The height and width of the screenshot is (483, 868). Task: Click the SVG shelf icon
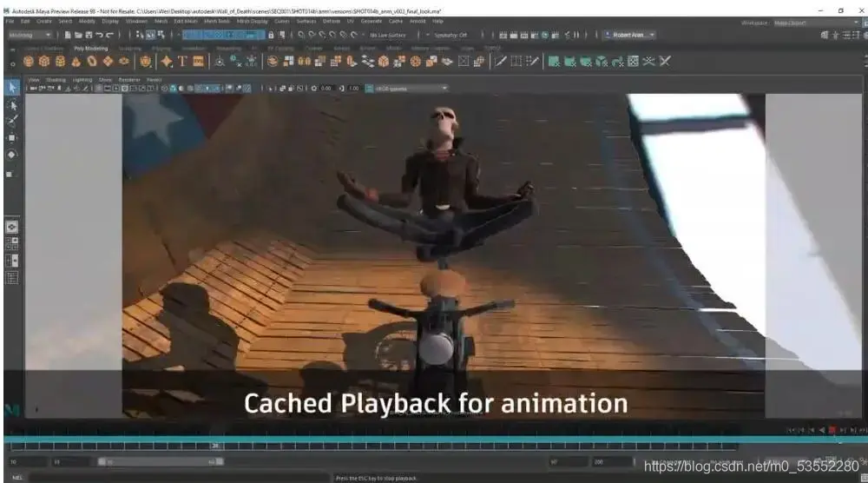pyautogui.click(x=198, y=62)
